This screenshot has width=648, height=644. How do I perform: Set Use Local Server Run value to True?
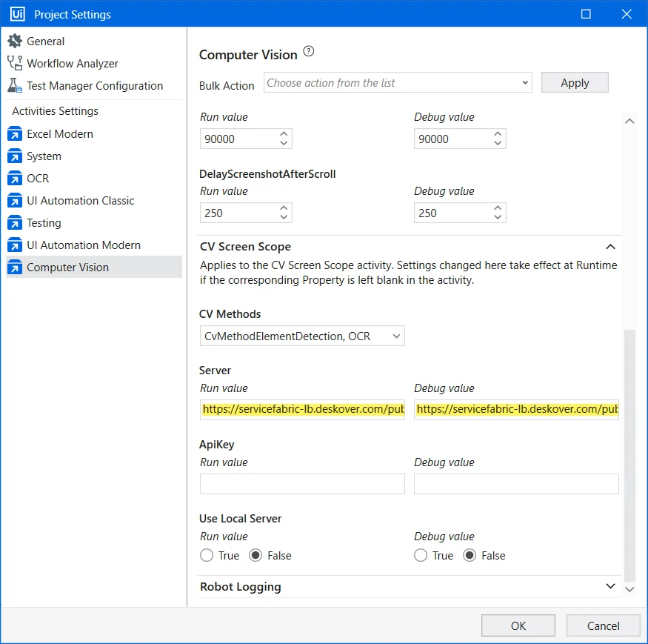tap(207, 555)
